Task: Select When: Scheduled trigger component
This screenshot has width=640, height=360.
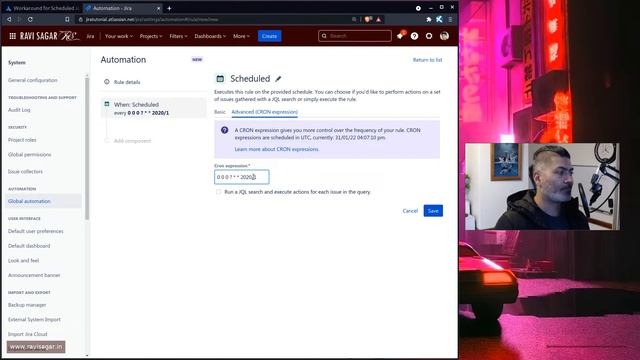Action: point(153,108)
